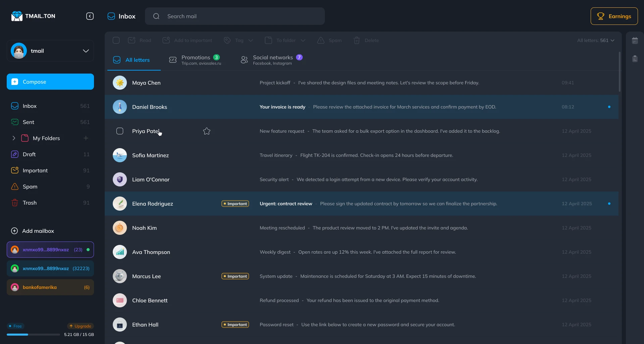Viewport: 644px width, 344px height.
Task: Mark as Read in toolbar
Action: click(140, 40)
